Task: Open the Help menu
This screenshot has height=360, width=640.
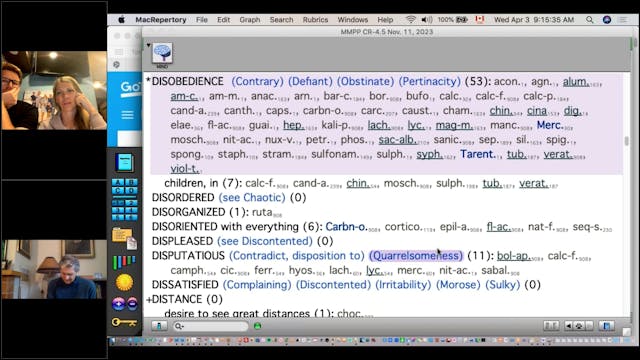Action: pos(385,20)
